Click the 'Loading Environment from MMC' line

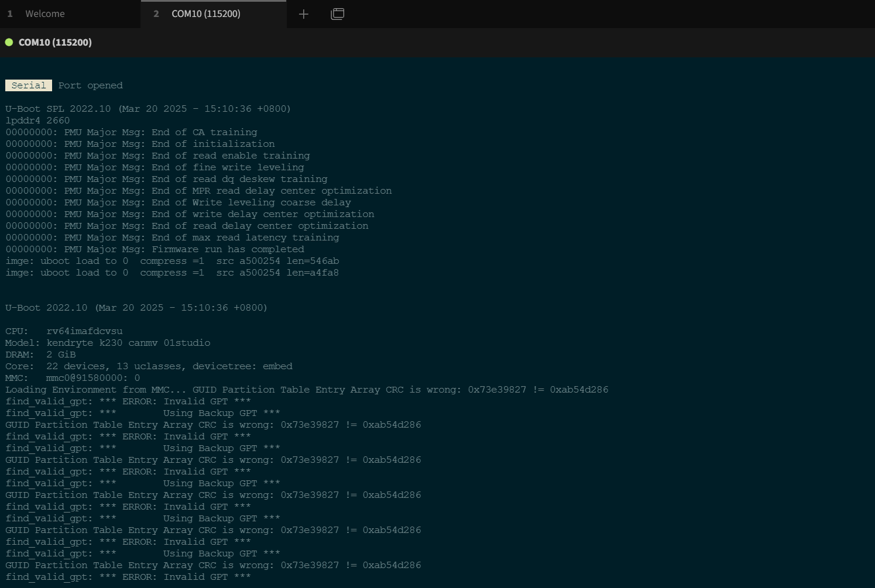[x=307, y=390]
